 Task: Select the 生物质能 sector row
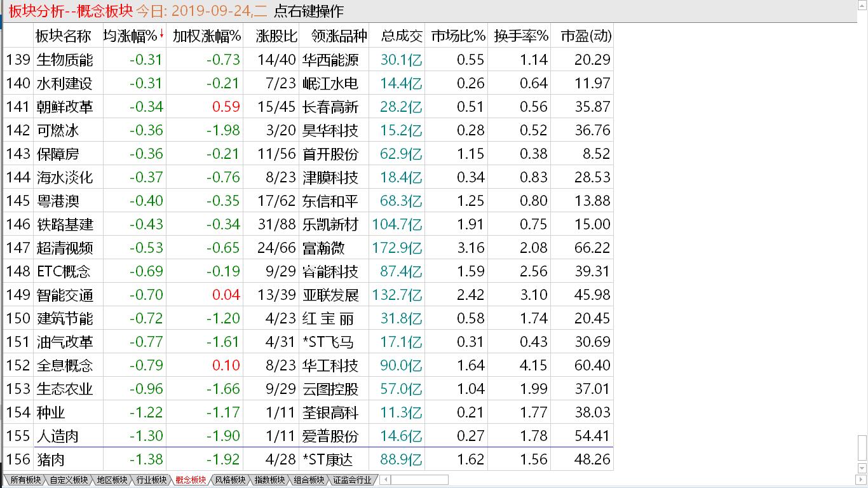(x=308, y=60)
